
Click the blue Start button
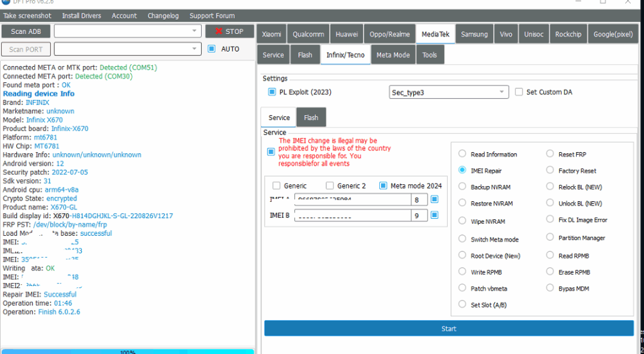[448, 328]
